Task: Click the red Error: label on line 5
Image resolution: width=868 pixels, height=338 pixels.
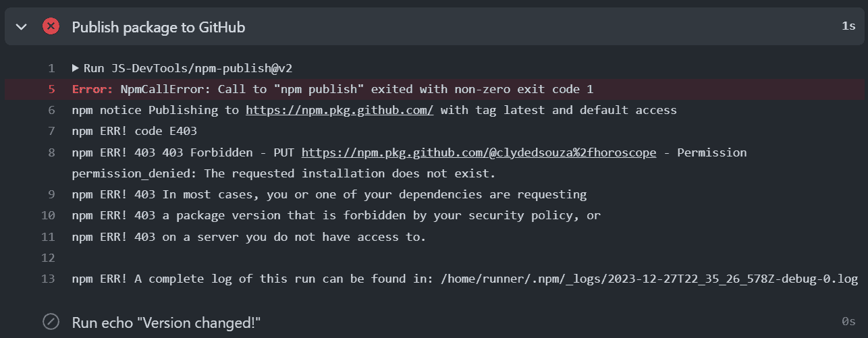Action: pyautogui.click(x=92, y=89)
